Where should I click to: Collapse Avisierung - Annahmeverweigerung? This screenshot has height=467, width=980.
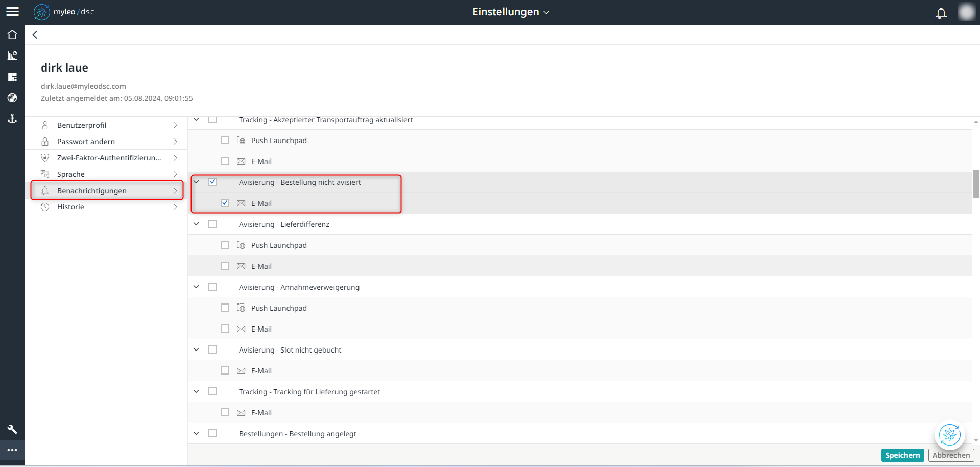pos(196,287)
